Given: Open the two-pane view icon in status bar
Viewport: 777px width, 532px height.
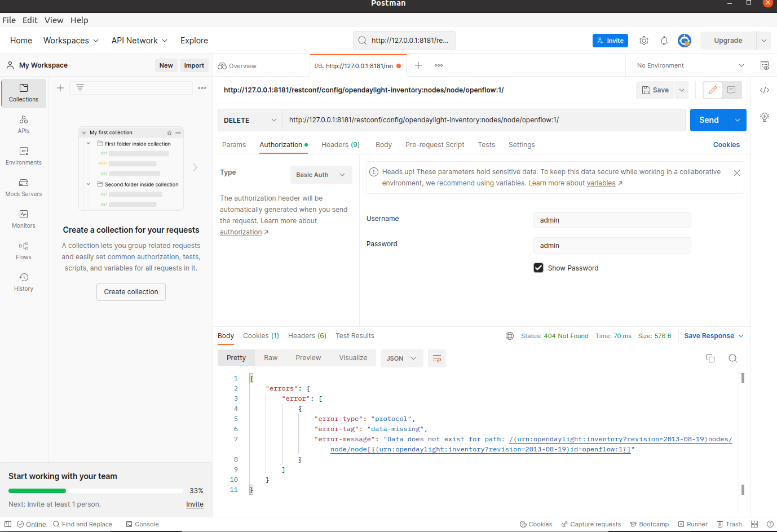Looking at the screenshot, I should [754, 524].
